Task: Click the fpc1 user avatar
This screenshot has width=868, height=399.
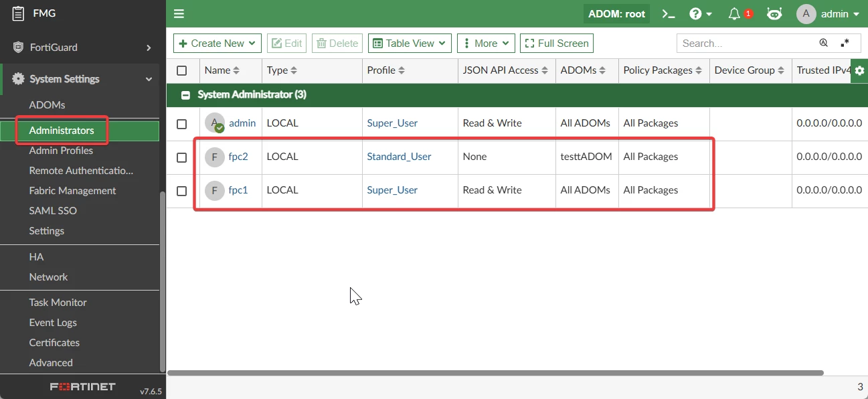Action: pos(214,190)
